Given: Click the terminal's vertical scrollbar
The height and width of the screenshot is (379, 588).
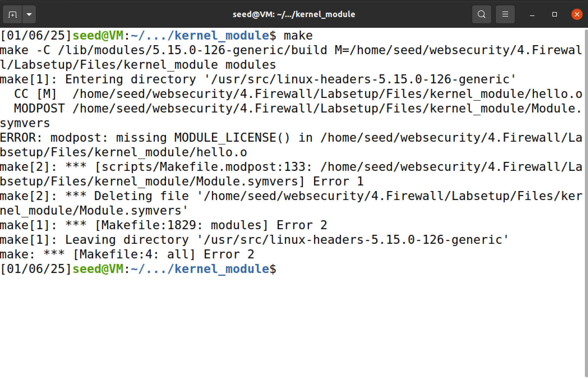Looking at the screenshot, I should click(x=586, y=196).
